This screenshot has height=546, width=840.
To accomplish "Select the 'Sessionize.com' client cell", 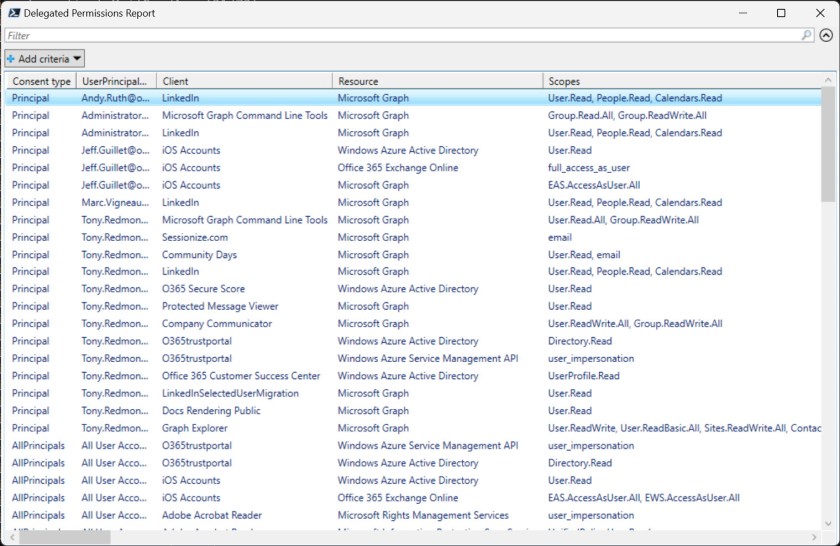I will coord(194,237).
